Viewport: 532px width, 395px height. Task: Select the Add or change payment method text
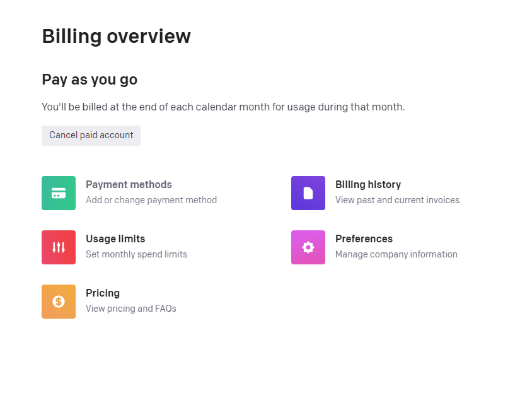(x=151, y=199)
